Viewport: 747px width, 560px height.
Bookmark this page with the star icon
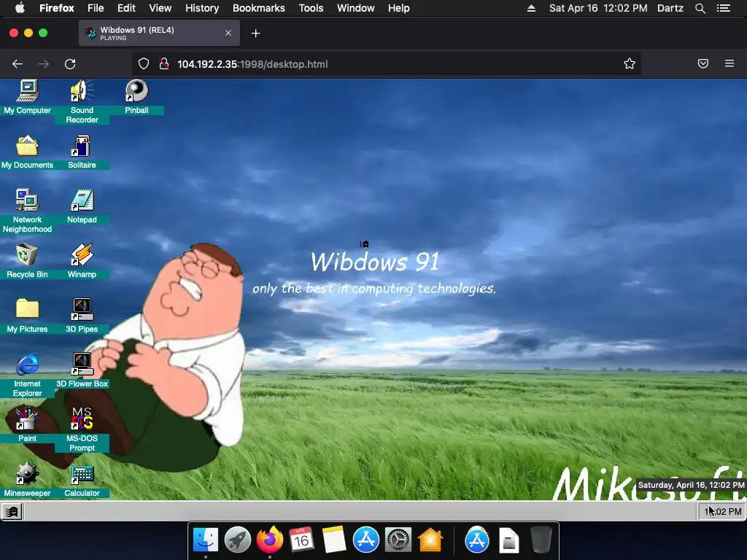tap(630, 64)
